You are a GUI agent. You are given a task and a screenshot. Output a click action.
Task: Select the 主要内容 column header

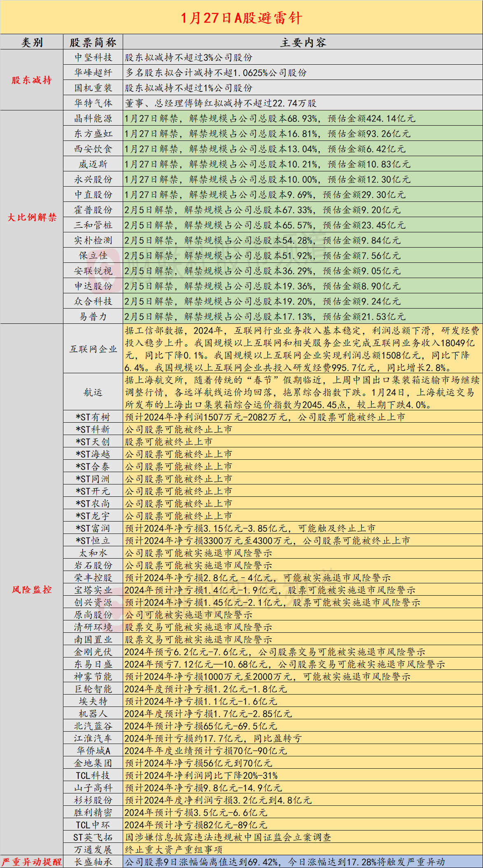tap(303, 42)
